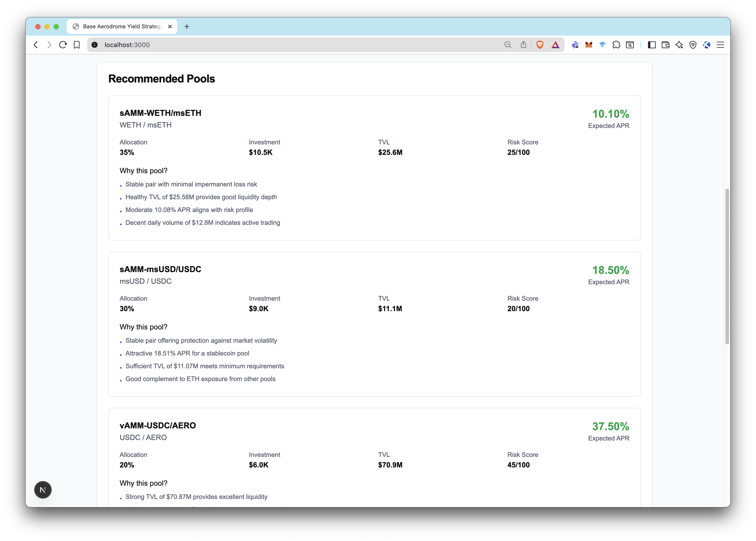
Task: Open the Next.js dev tools badge
Action: [43, 490]
